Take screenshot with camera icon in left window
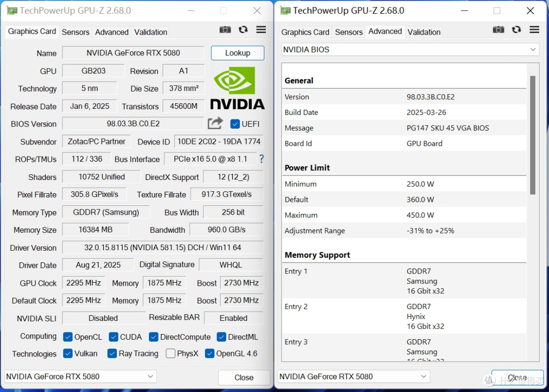This screenshot has width=549, height=392. (x=225, y=30)
